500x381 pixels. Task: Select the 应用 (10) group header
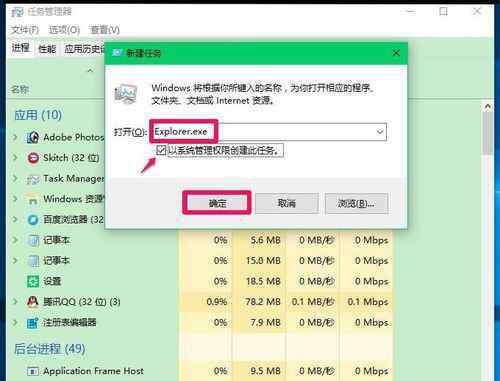[x=38, y=115]
